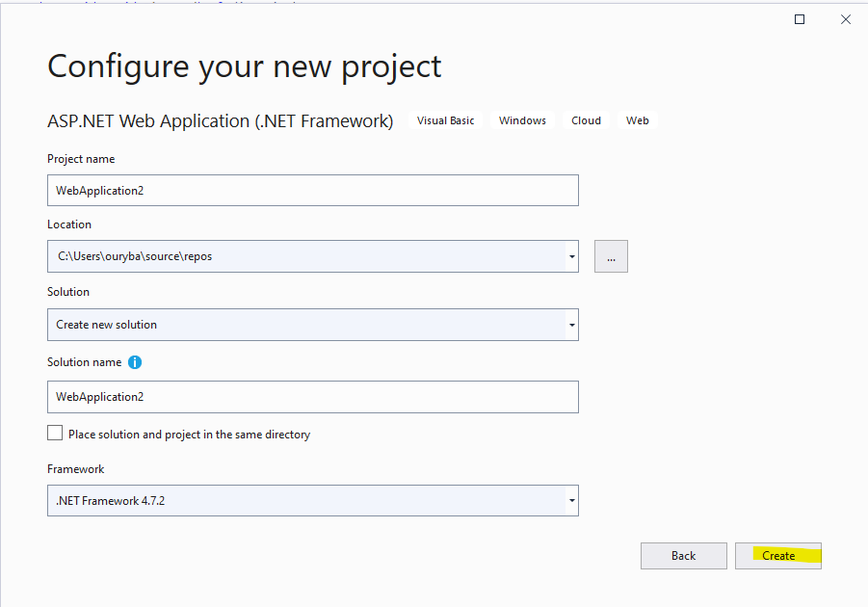This screenshot has width=868, height=607.
Task: Close the Configure project dialog
Action: (846, 19)
